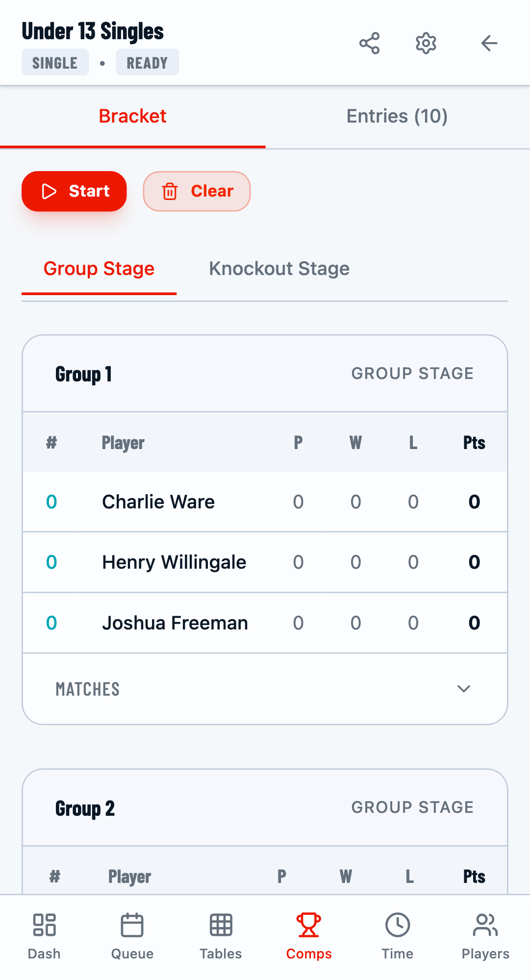Select Charlie Ware in Group 1

click(158, 502)
